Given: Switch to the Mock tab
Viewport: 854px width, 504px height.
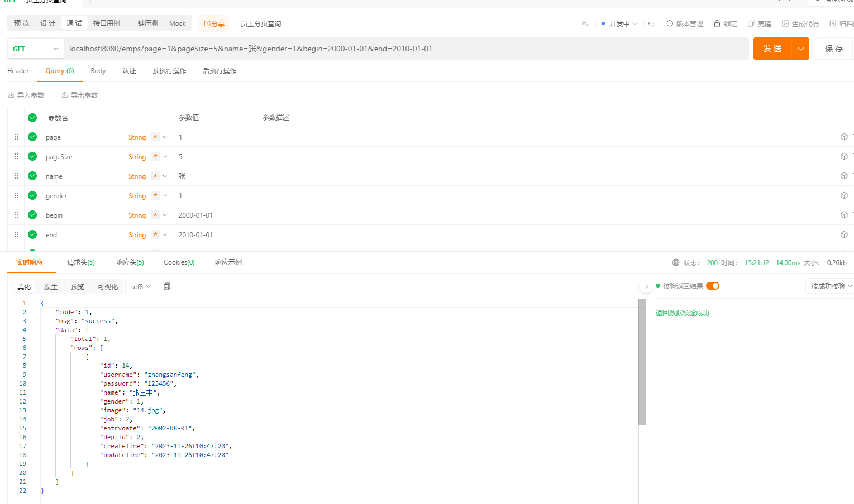Looking at the screenshot, I should 177,23.
